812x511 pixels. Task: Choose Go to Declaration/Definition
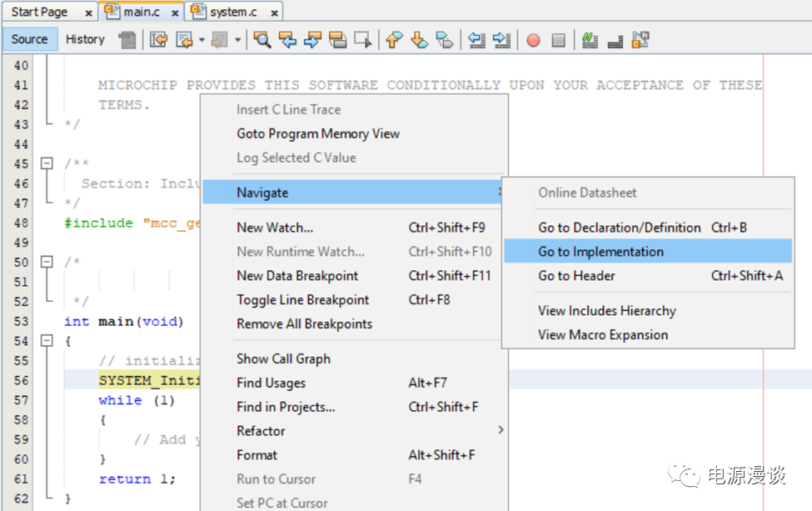(619, 228)
